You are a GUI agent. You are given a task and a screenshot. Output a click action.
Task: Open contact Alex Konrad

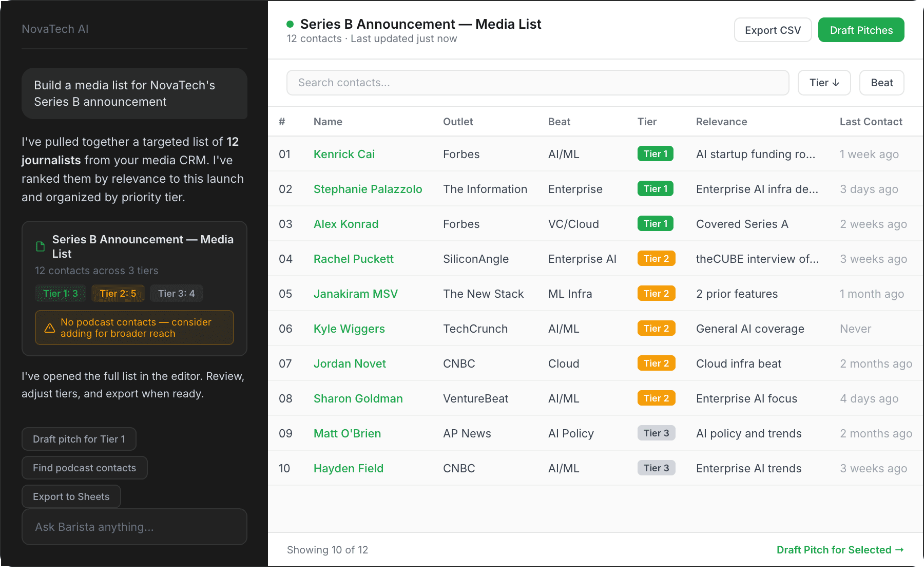click(346, 224)
